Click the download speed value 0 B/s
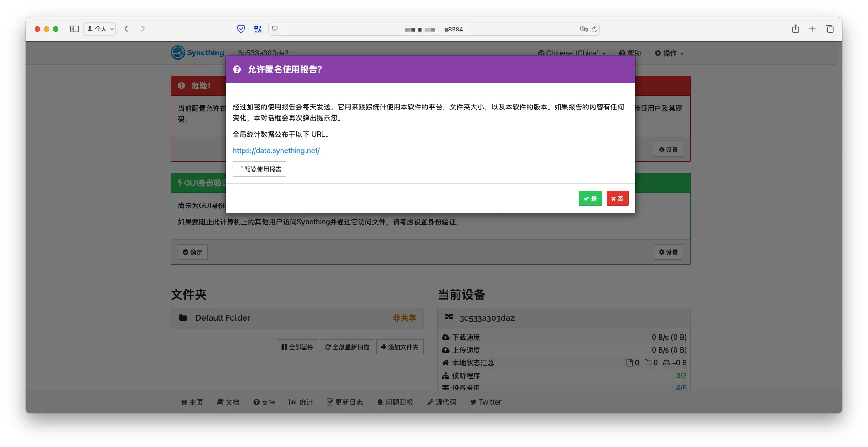 point(669,337)
